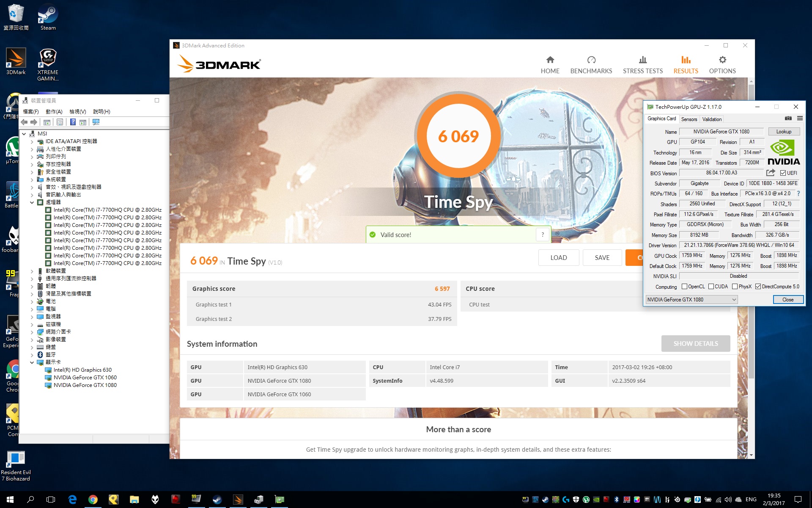Open the GPU-Z hamburger menu
812x508 pixels.
[800, 118]
